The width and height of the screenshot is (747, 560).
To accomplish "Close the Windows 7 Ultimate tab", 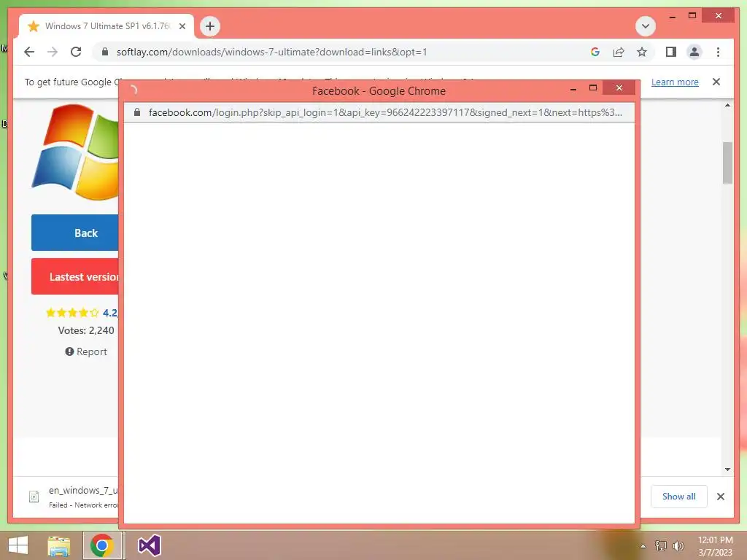I will click(182, 26).
